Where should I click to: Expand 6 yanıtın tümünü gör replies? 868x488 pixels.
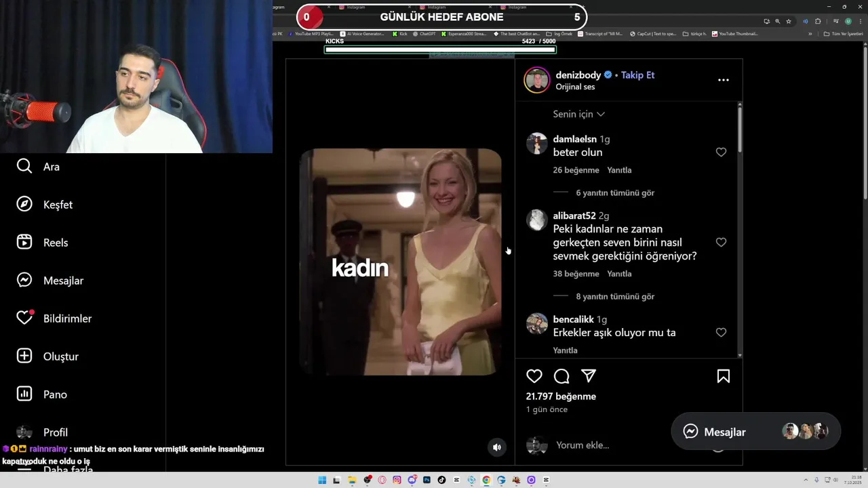coord(615,192)
